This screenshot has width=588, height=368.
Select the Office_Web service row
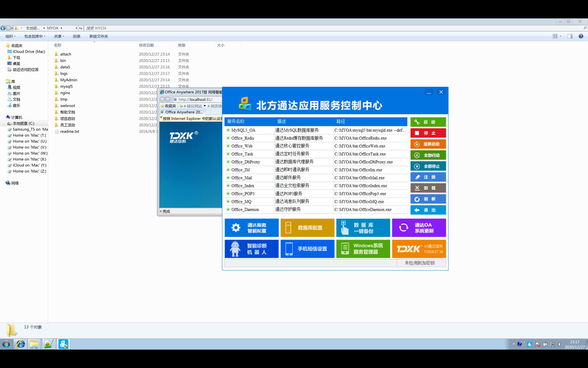[x=316, y=146]
